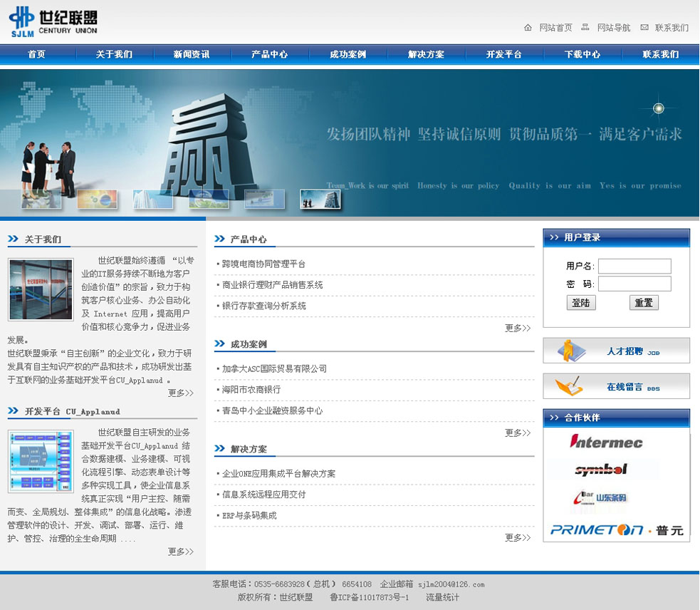700x610 pixels.
Task: Click into the 密码 input field
Action: click(x=634, y=284)
